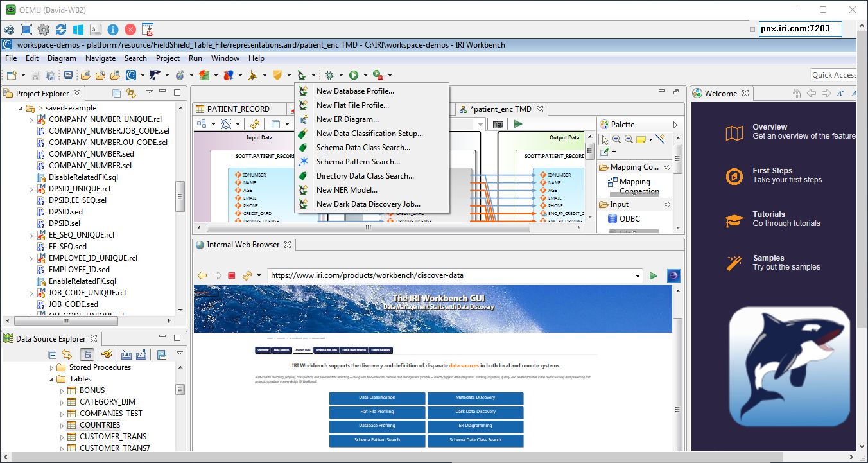The width and height of the screenshot is (868, 463).
Task: Open the Diagram menu
Action: [62, 58]
